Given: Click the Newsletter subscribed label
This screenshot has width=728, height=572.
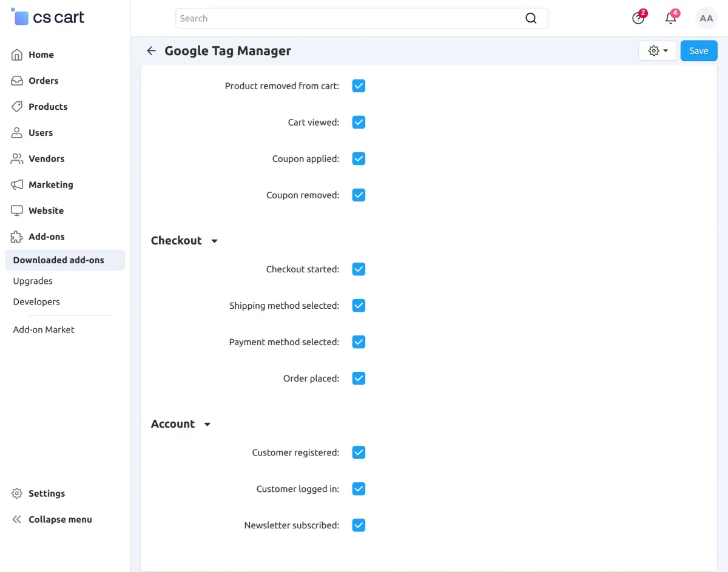Looking at the screenshot, I should click(x=292, y=525).
